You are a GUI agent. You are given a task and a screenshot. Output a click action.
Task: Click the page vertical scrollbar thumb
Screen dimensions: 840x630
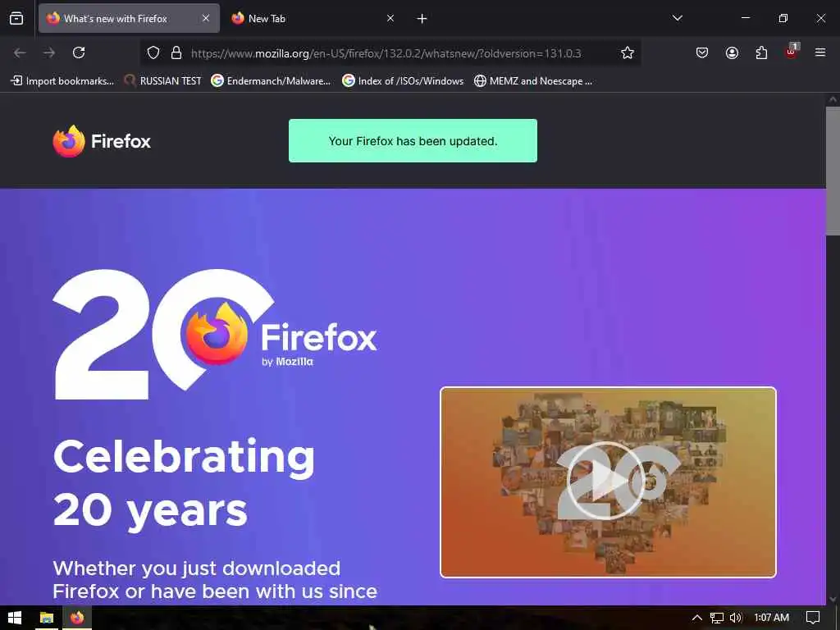[x=833, y=171]
